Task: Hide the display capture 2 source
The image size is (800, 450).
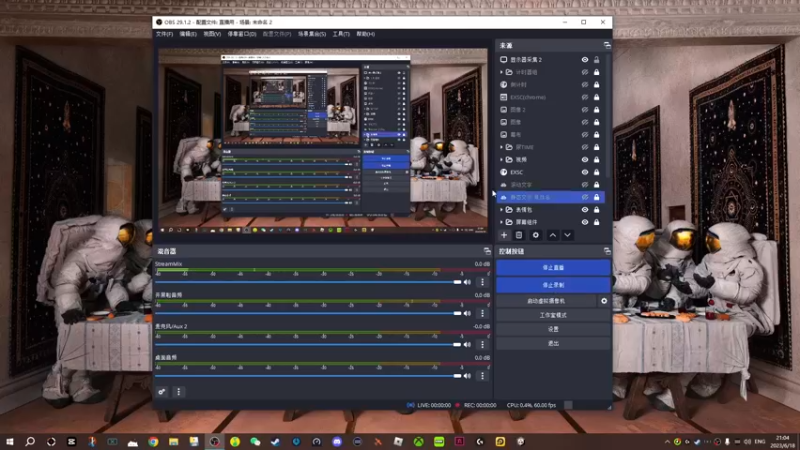Action: pyautogui.click(x=585, y=60)
